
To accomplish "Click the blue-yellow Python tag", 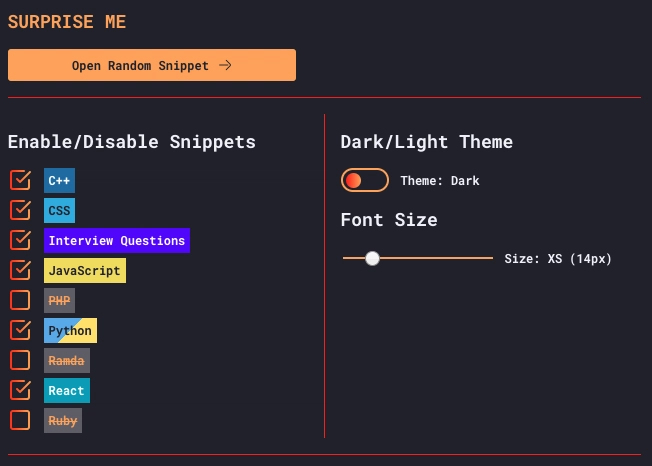I will (x=70, y=331).
